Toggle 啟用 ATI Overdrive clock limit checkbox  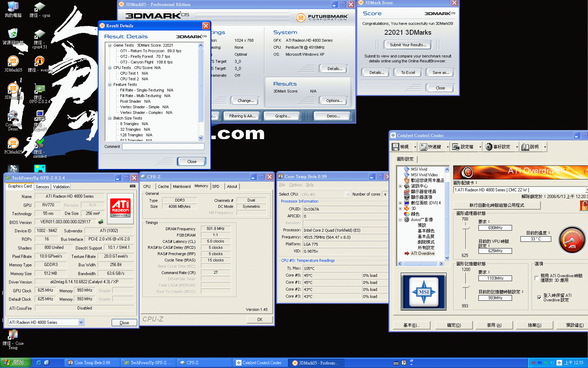(537, 278)
